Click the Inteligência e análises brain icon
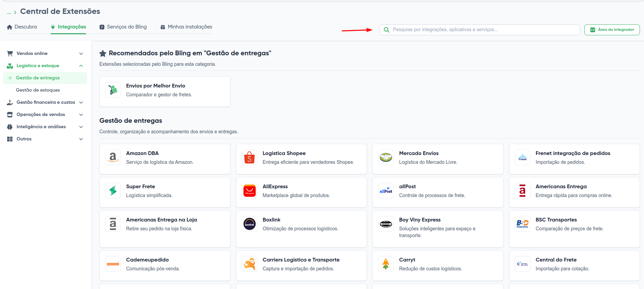Screen dimensions: 644x289 (x=10, y=127)
